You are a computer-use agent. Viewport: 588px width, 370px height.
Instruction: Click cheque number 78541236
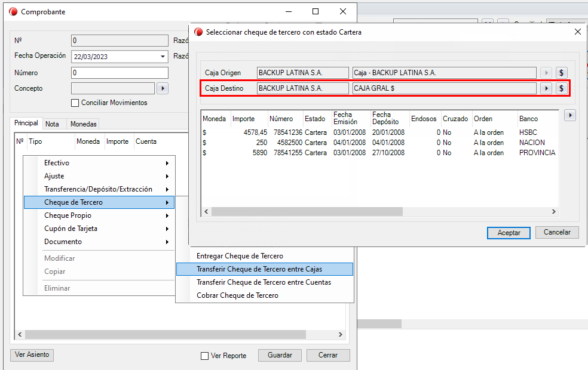pyautogui.click(x=287, y=132)
